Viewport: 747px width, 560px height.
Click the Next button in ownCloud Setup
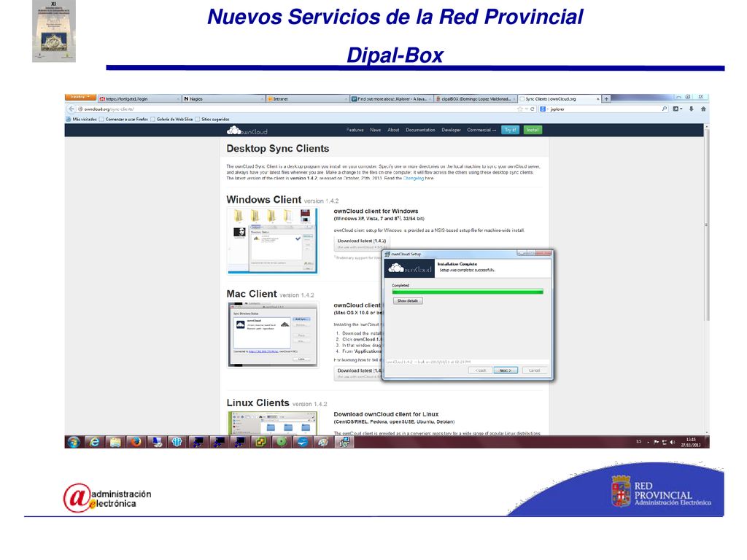coord(506,370)
